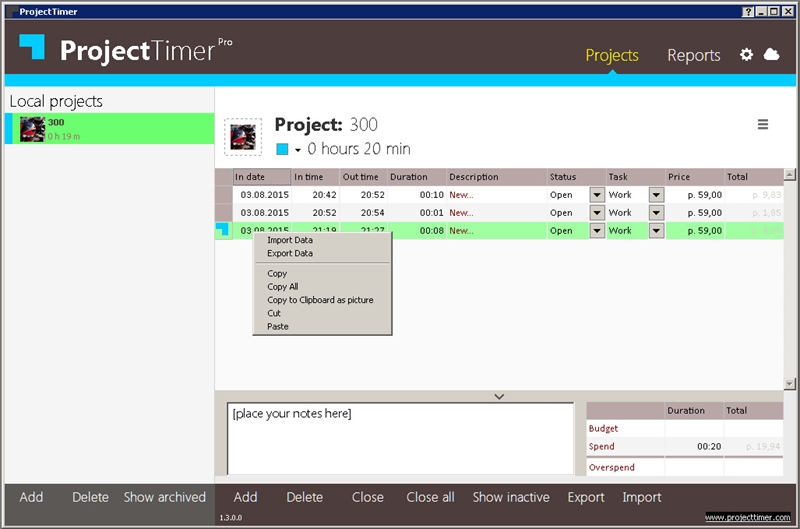Select Paste in the context menu
This screenshot has height=529, width=800.
coord(278,326)
